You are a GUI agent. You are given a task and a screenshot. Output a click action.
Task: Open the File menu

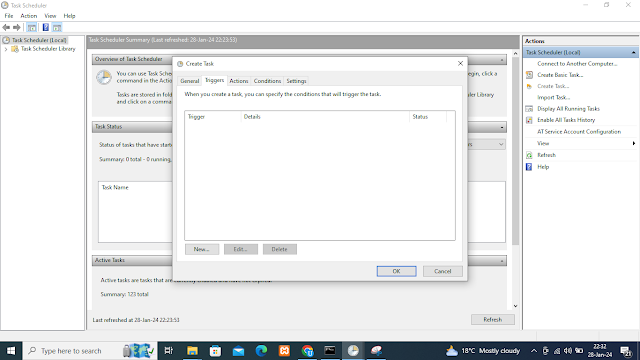tap(9, 16)
